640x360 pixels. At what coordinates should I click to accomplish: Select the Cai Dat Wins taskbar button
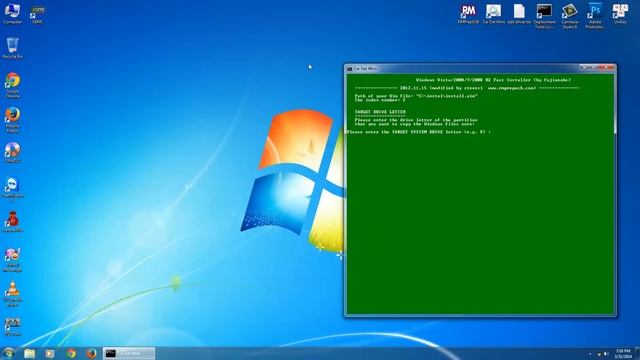(129, 353)
